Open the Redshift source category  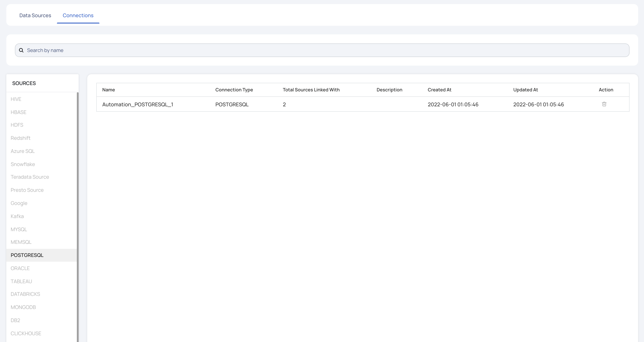pyautogui.click(x=21, y=138)
